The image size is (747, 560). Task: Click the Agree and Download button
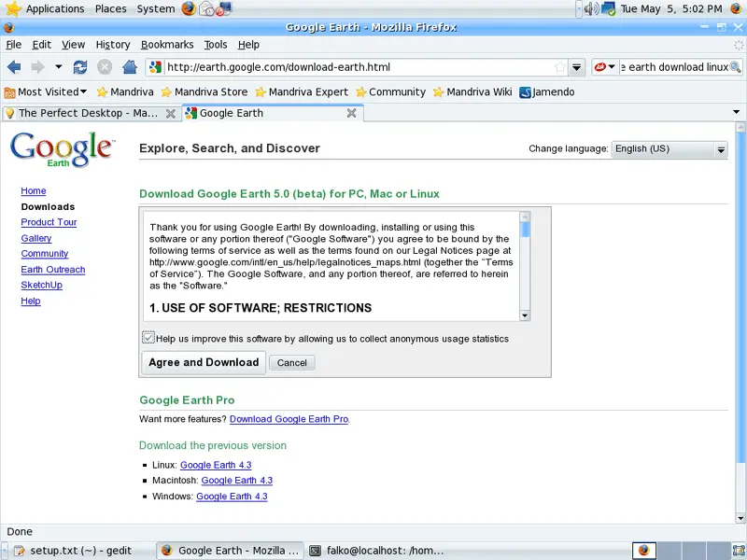pyautogui.click(x=204, y=363)
